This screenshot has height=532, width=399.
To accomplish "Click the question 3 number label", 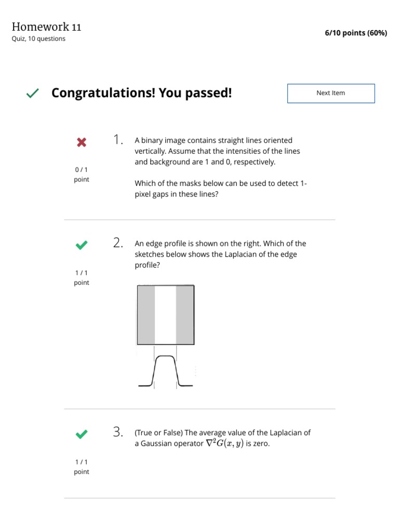I will [x=118, y=432].
